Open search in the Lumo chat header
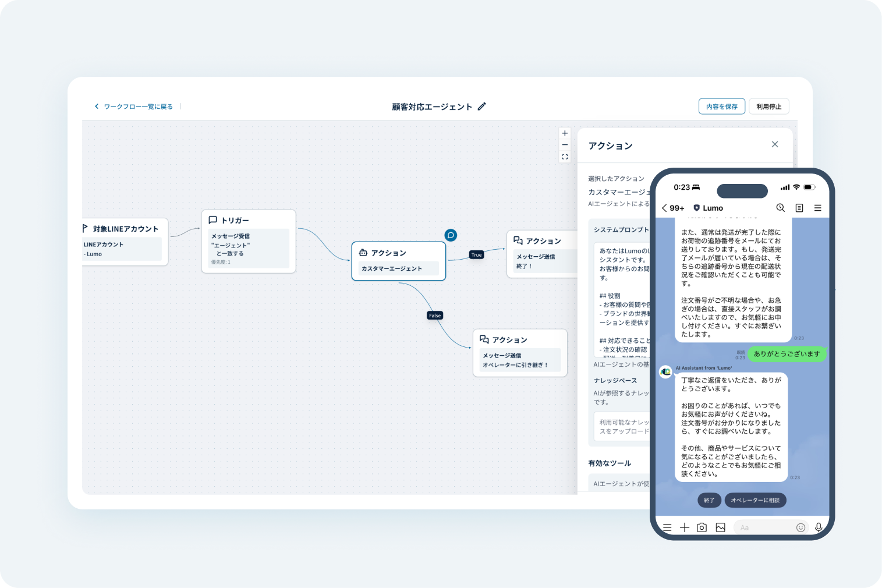Image resolution: width=882 pixels, height=588 pixels. 781,208
